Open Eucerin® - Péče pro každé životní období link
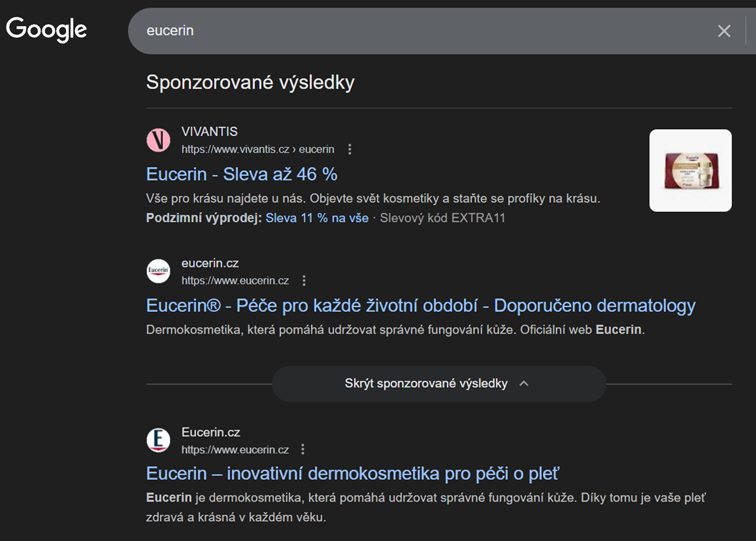756x541 pixels. tap(420, 306)
